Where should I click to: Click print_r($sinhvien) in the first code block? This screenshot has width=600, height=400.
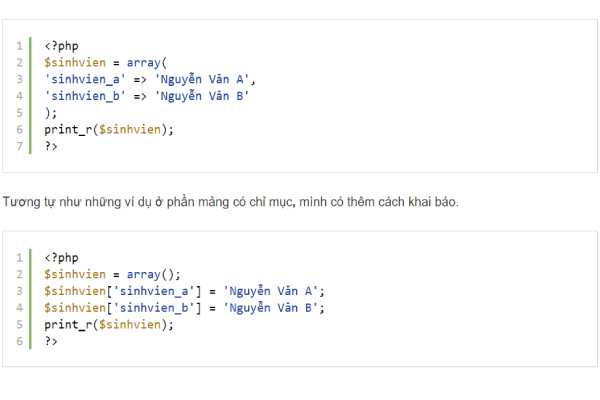tap(108, 129)
